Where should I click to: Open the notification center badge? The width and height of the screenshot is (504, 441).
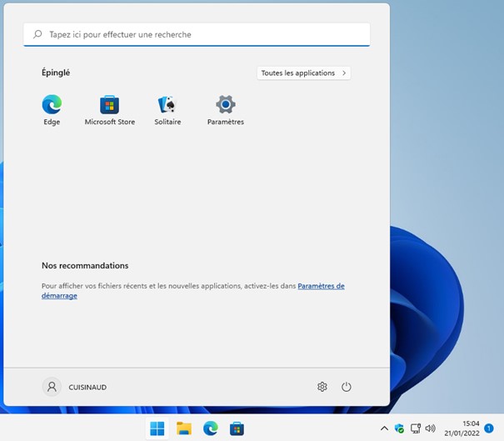489,428
